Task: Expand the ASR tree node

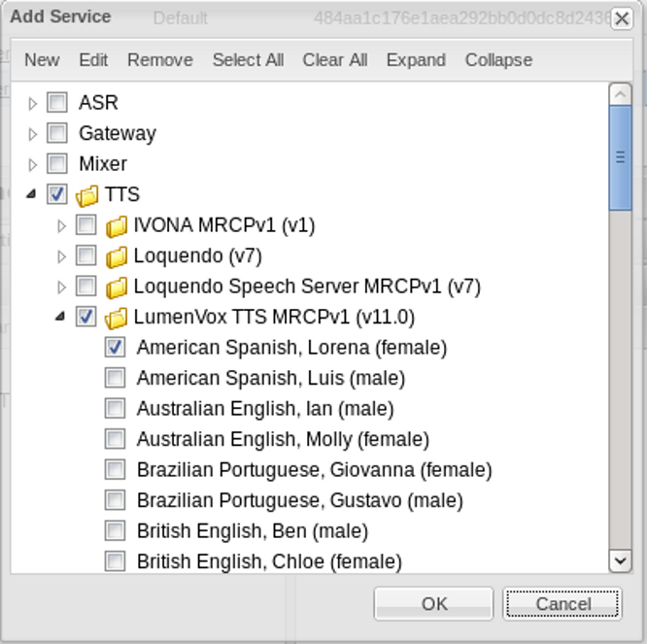Action: click(32, 104)
